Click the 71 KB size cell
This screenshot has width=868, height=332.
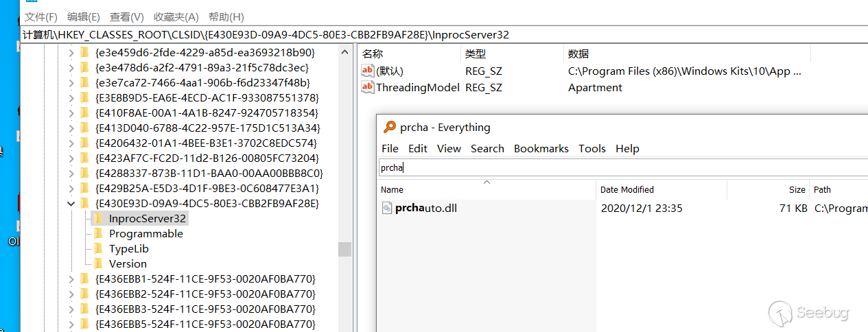793,208
